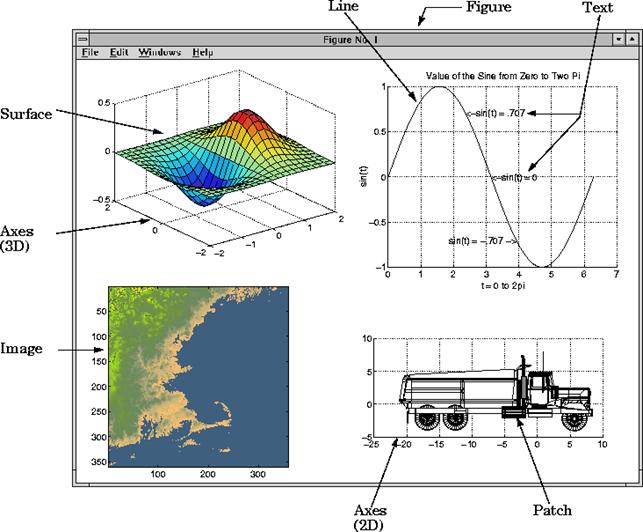Click the coastline map image

pyautogui.click(x=198, y=375)
